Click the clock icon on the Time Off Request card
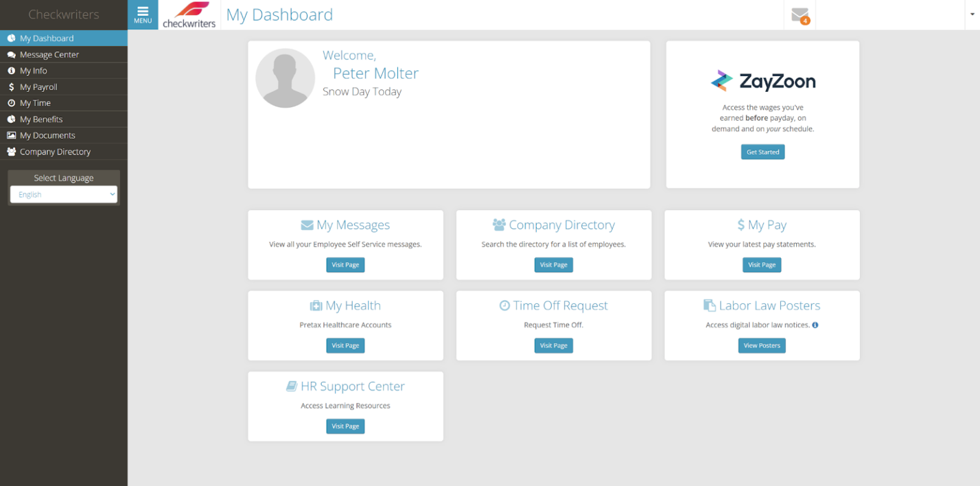The height and width of the screenshot is (486, 980). point(504,305)
